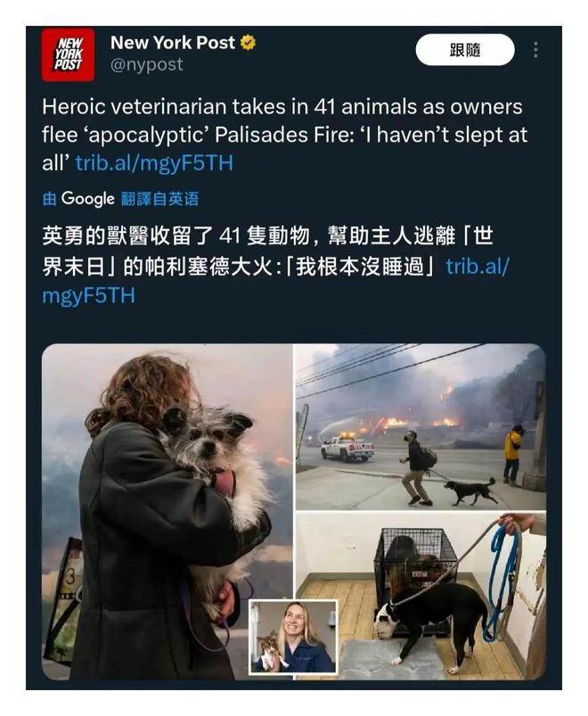Open the New York Post display name
The height and width of the screenshot is (716, 588).
click(x=173, y=43)
